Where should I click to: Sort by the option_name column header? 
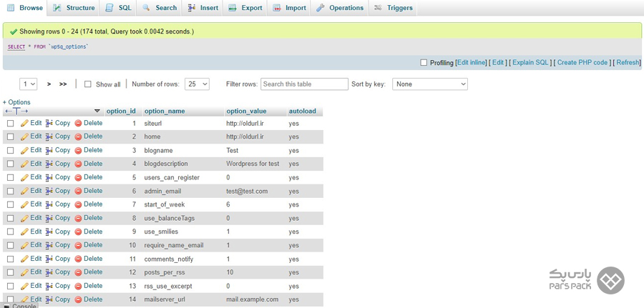[x=165, y=111]
